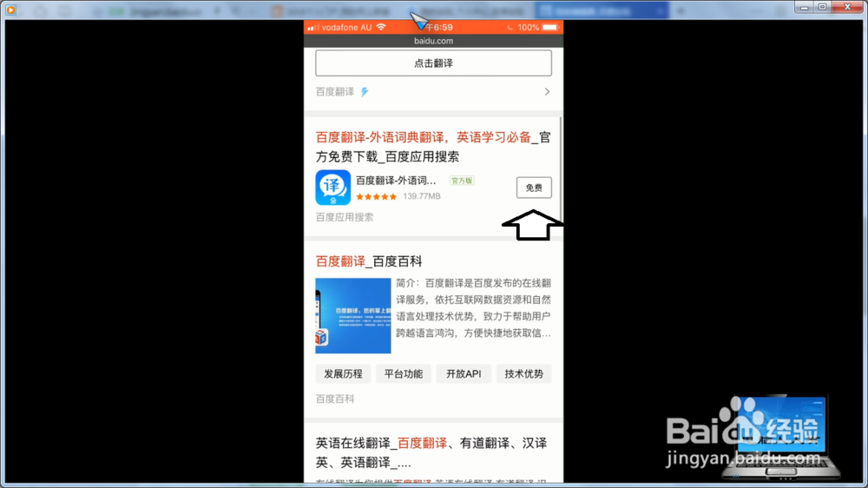868x488 pixels.
Task: Click the 百度翻译 lightning bolt icon
Action: click(x=365, y=92)
